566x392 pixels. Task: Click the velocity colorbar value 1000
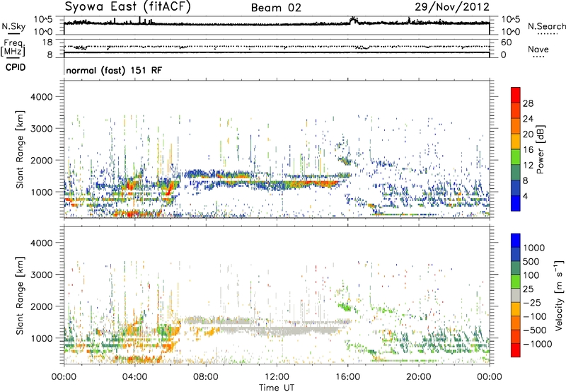pos(534,248)
